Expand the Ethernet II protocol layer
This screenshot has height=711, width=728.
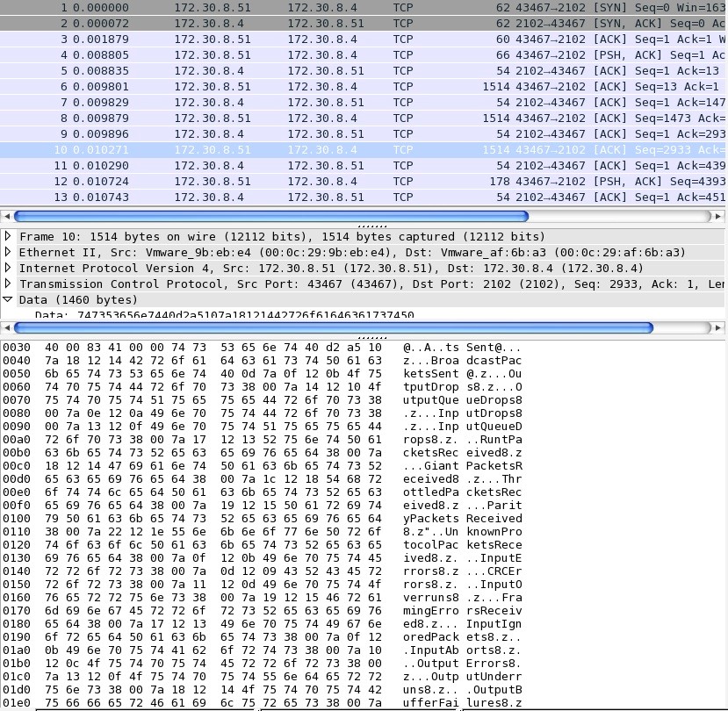pos(9,253)
